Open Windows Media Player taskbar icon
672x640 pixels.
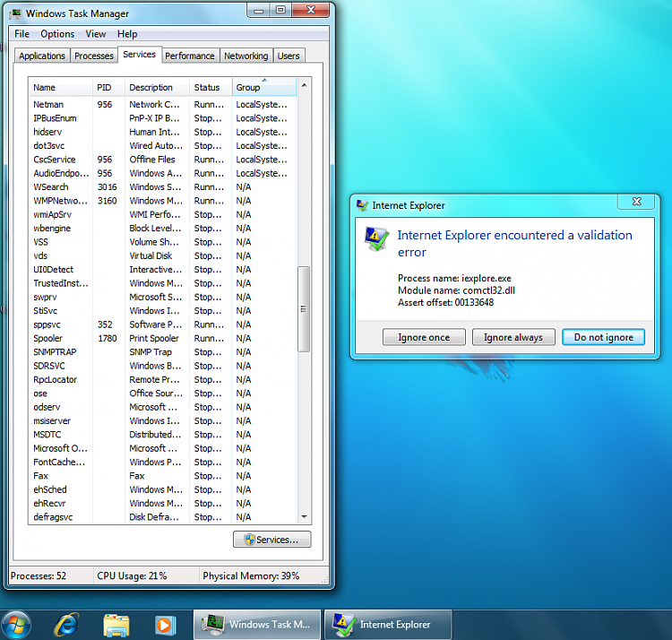(x=165, y=625)
